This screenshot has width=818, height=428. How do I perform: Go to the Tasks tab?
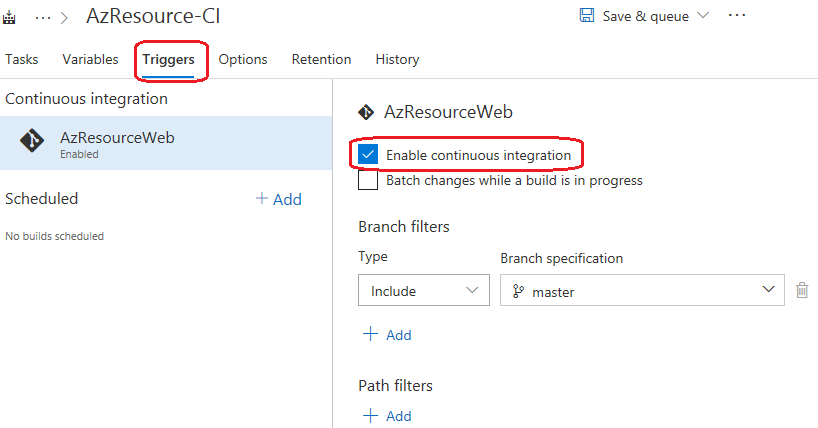click(21, 59)
